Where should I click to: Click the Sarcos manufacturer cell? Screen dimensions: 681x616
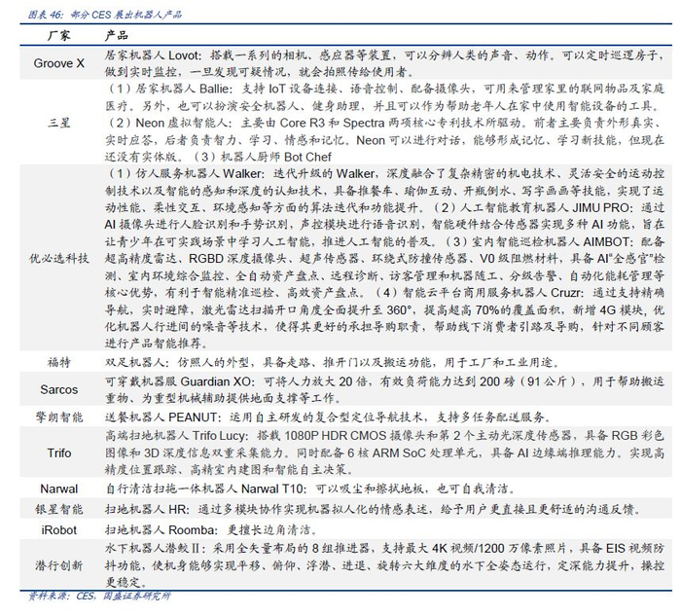point(58,389)
